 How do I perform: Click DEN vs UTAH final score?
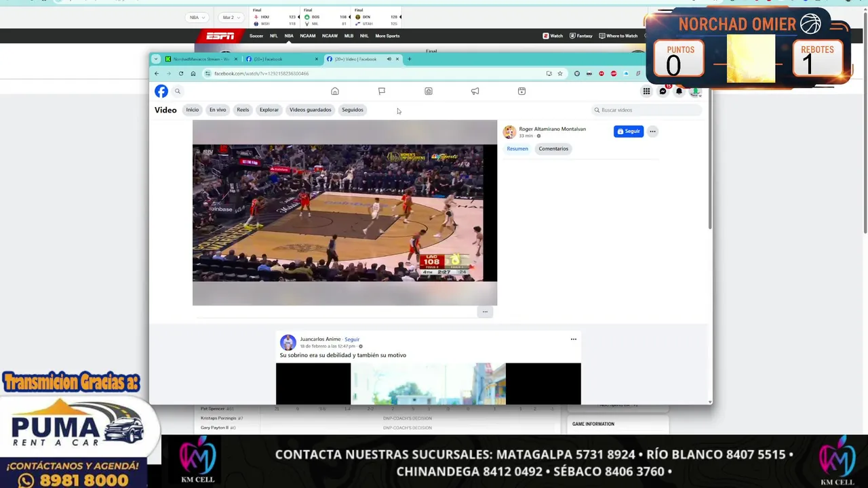376,18
